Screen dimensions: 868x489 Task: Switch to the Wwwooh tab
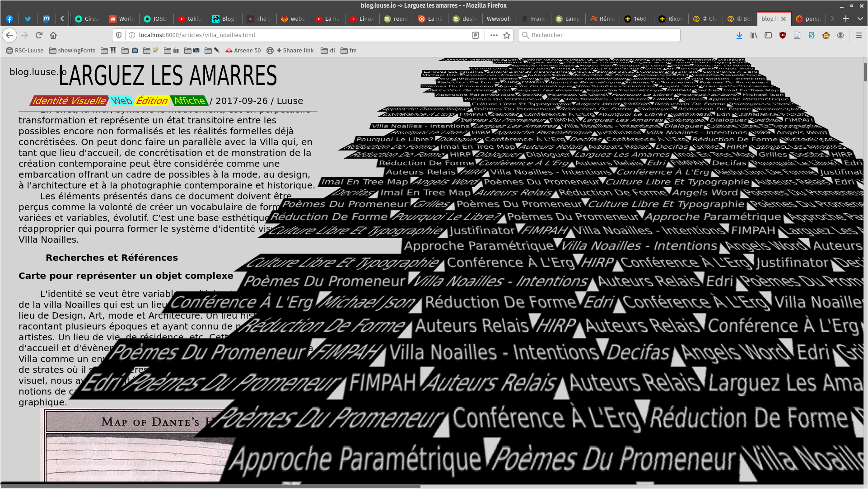click(x=499, y=19)
